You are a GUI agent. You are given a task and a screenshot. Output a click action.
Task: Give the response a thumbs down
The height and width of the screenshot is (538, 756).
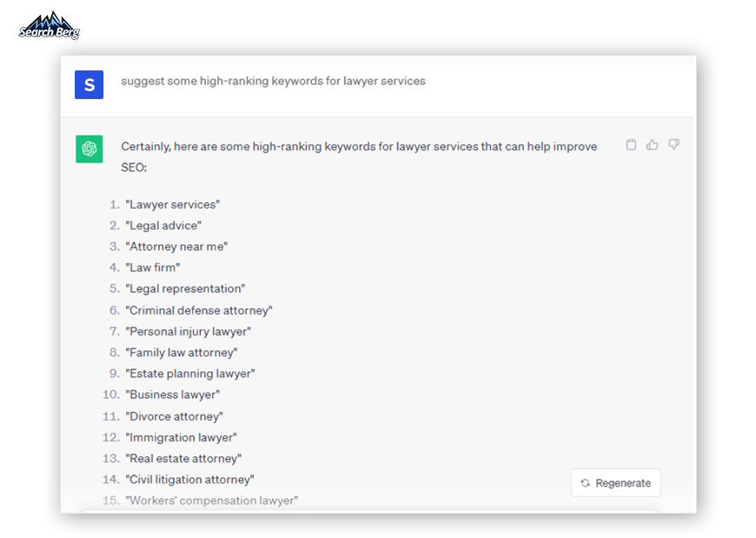tap(673, 144)
